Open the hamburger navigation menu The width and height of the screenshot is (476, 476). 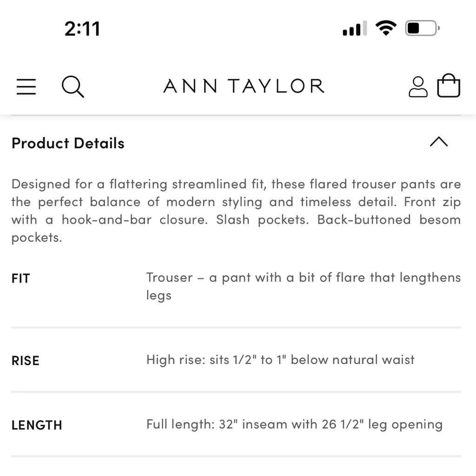coord(26,87)
